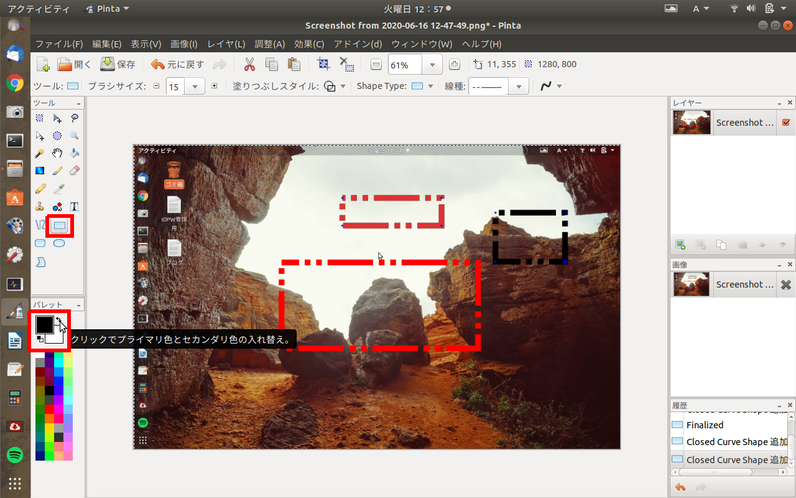Select the Lasso Select tool
The image size is (796, 498).
(75, 118)
